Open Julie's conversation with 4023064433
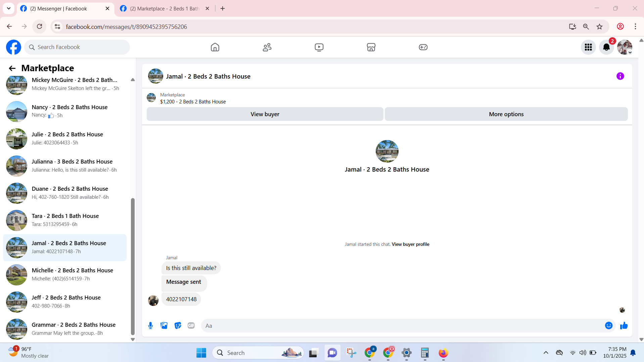Viewport: 644px width, 362px height. [x=65, y=139]
